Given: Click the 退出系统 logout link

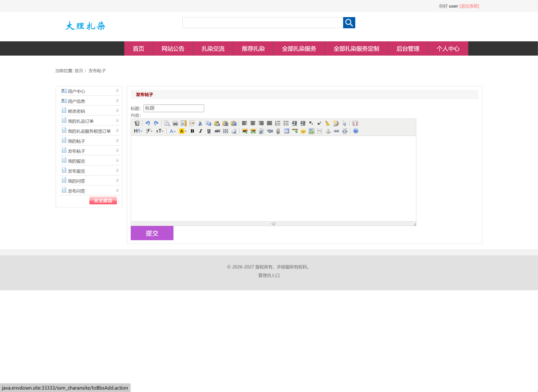Looking at the screenshot, I should [x=469, y=6].
